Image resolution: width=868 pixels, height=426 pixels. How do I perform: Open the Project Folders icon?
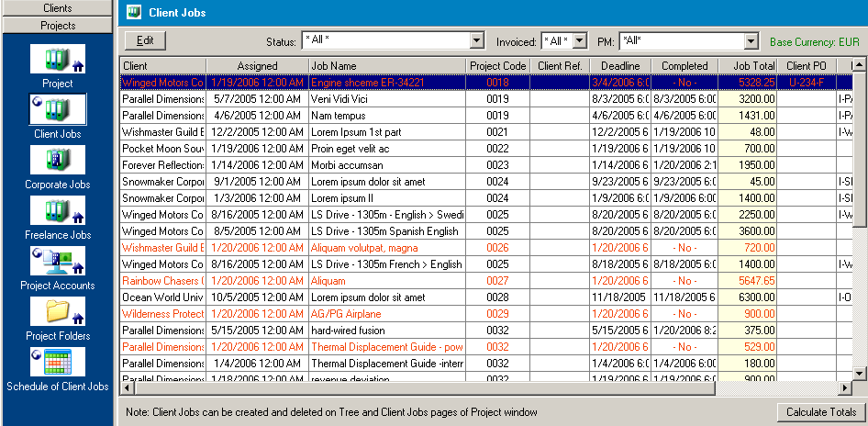(x=58, y=312)
